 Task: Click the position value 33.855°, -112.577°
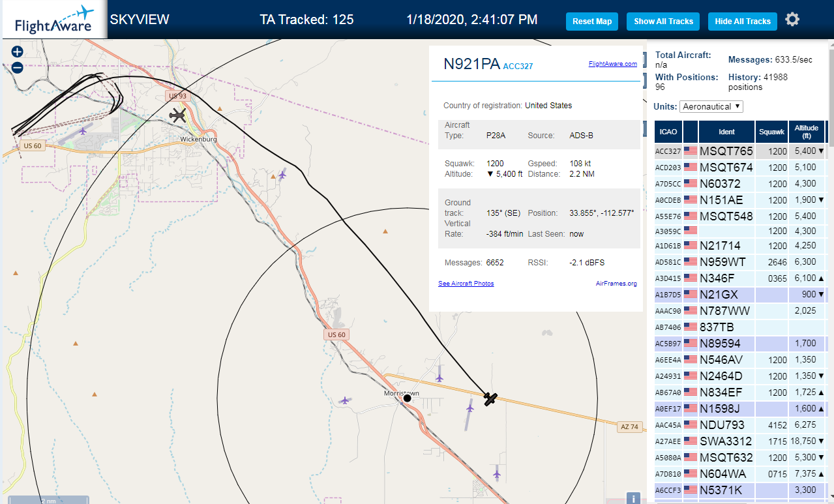pyautogui.click(x=601, y=213)
